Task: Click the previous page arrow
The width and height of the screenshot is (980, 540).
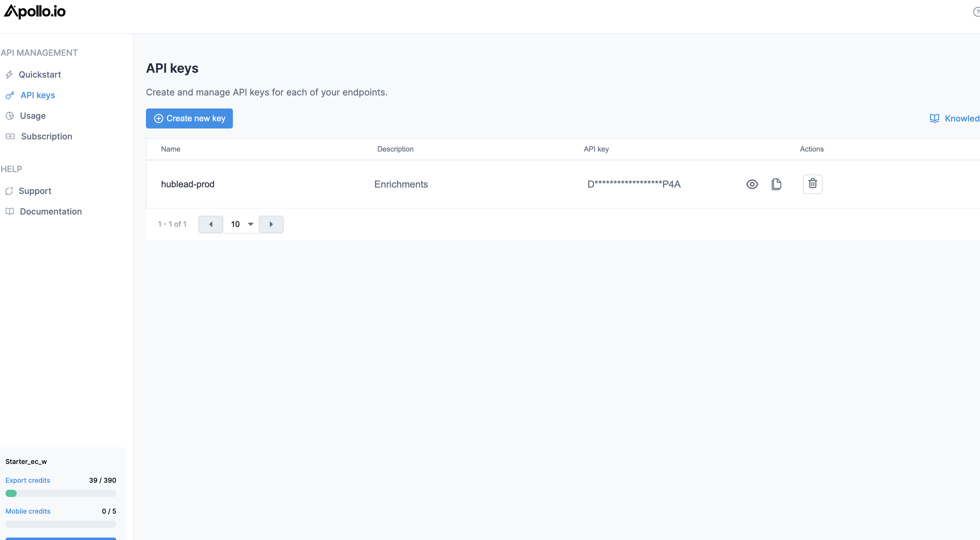Action: coord(210,224)
